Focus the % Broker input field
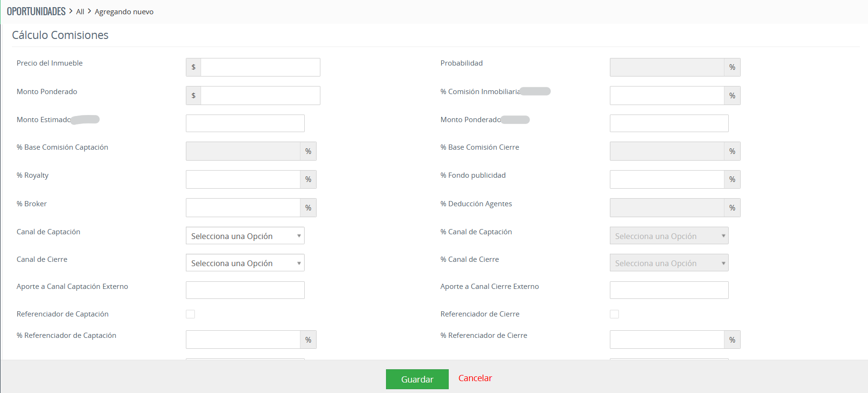Image resolution: width=868 pixels, height=393 pixels. point(243,208)
